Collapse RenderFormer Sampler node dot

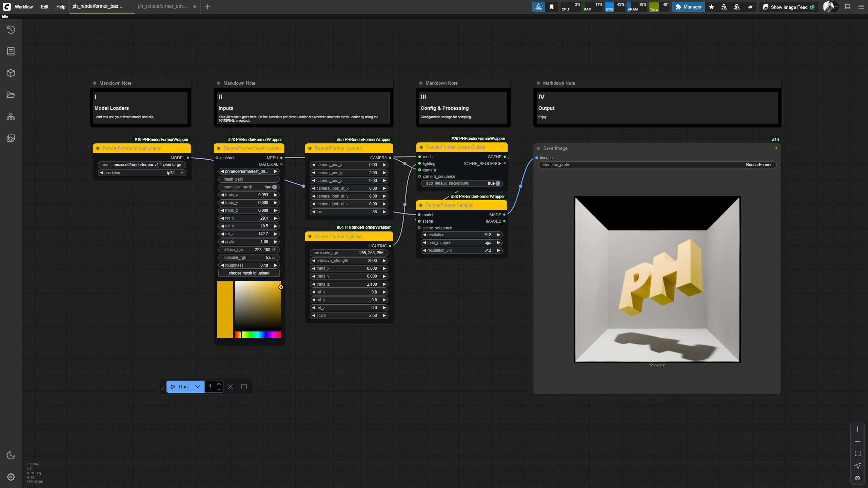[x=421, y=205]
